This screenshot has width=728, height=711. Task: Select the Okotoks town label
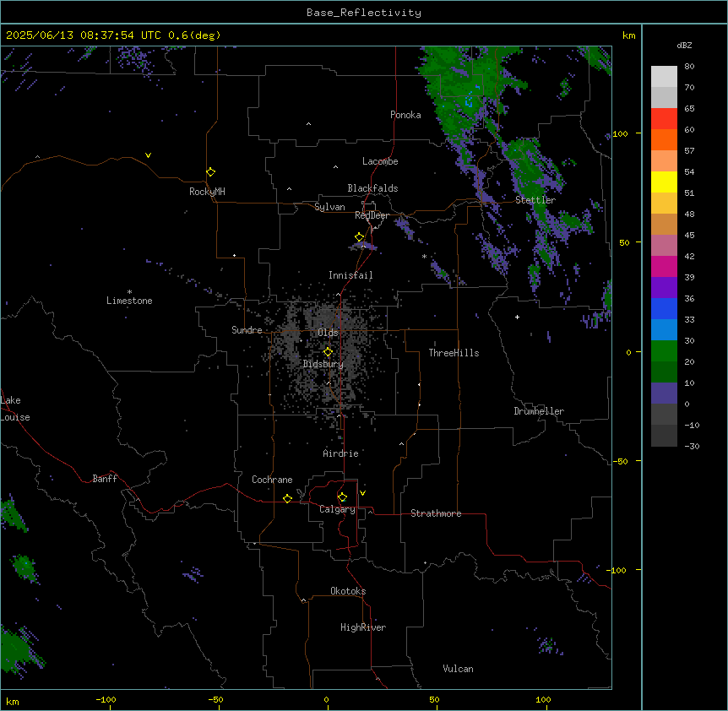348,591
